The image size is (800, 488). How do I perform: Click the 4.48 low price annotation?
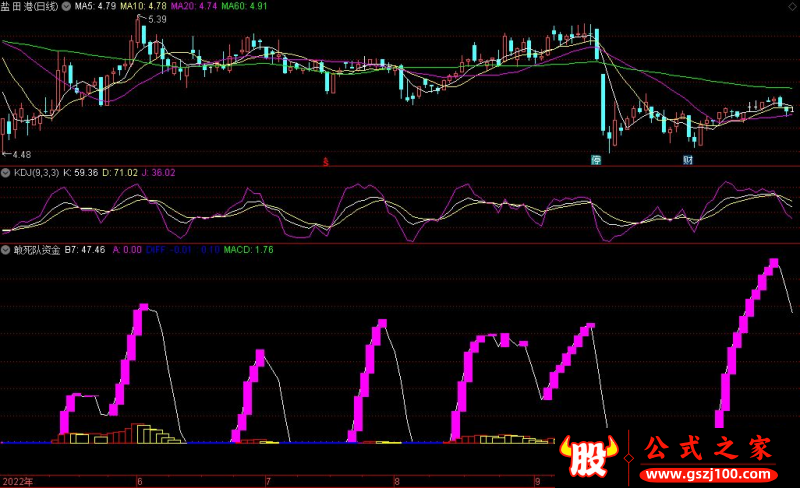coord(20,154)
